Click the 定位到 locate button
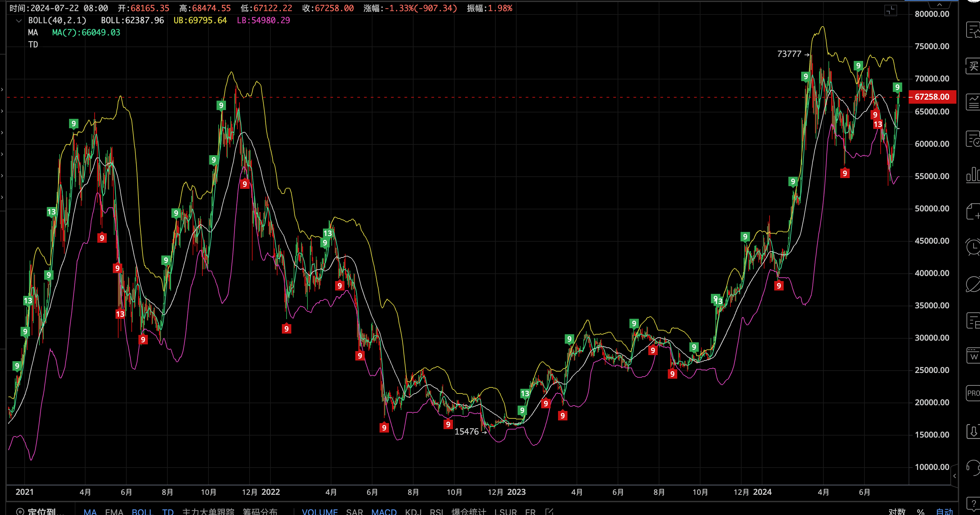 pyautogui.click(x=40, y=512)
